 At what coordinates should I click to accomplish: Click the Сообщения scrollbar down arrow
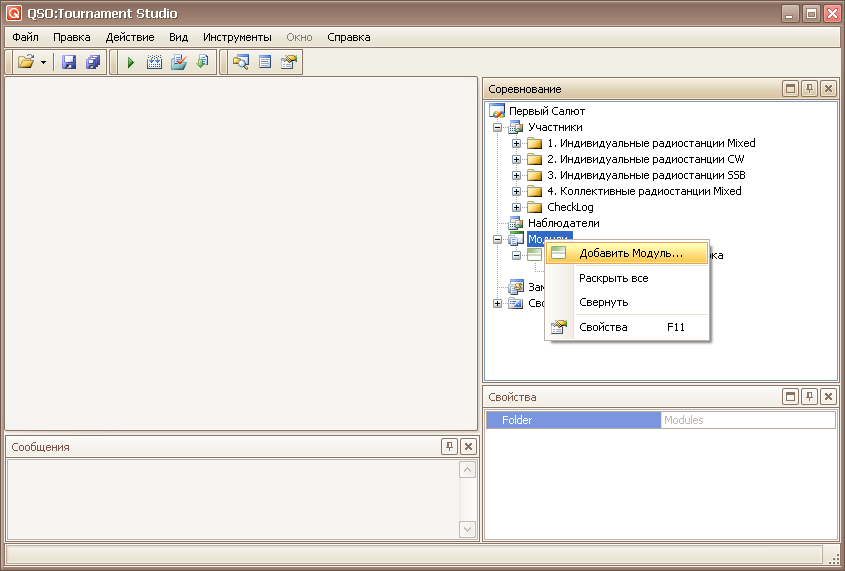[x=467, y=529]
